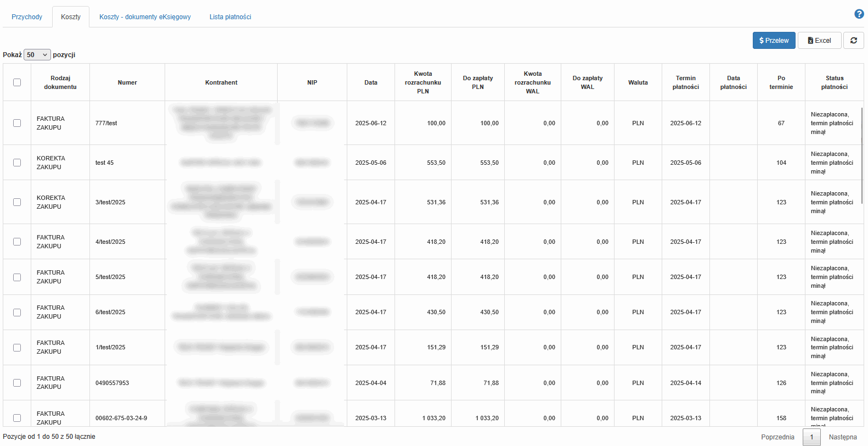Click the Po terminie column header
868x446 pixels.
[781, 82]
